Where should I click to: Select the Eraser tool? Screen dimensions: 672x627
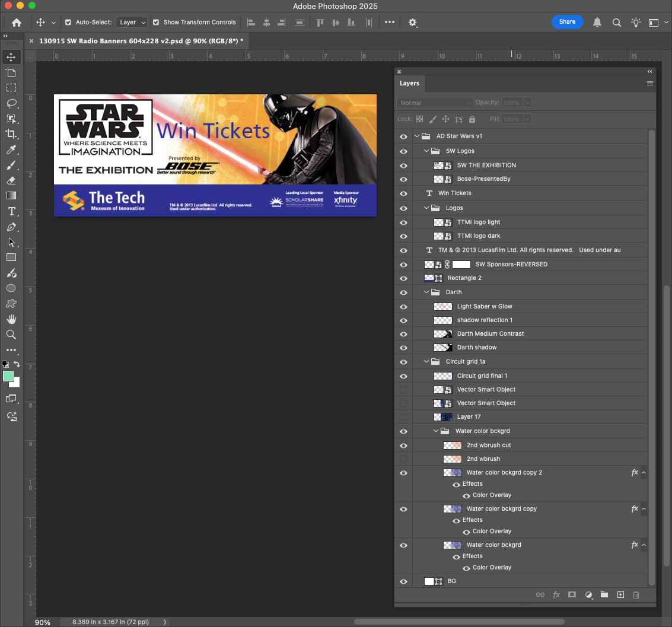pos(11,180)
